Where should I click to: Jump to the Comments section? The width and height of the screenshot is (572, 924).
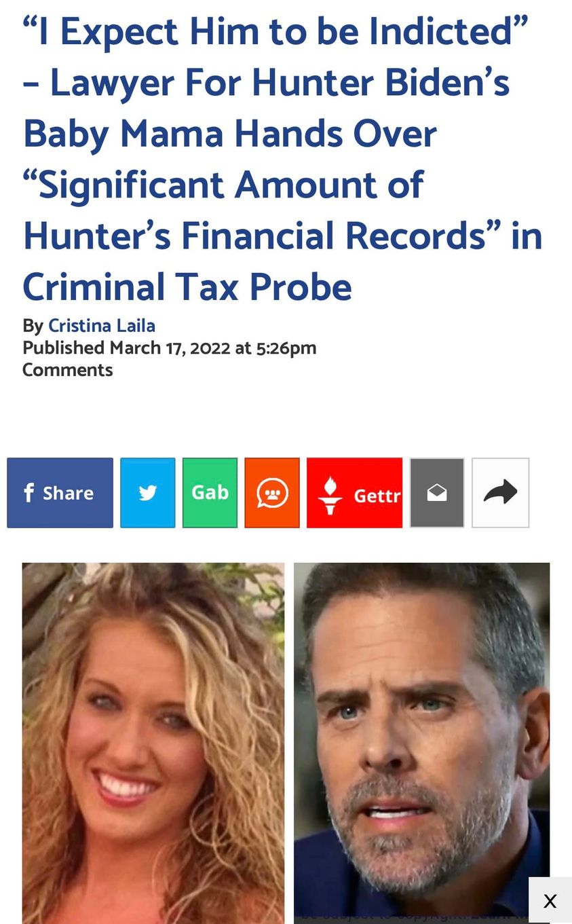point(67,370)
